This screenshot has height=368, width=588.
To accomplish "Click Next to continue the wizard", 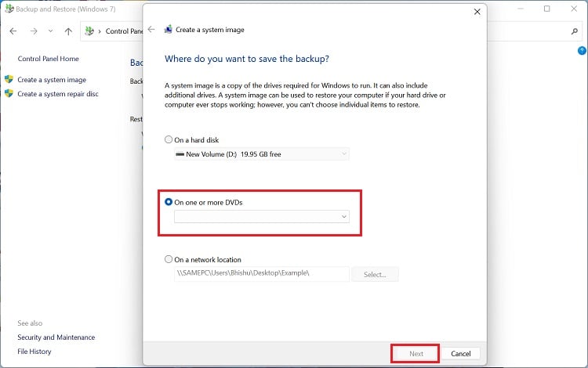I will point(416,353).
